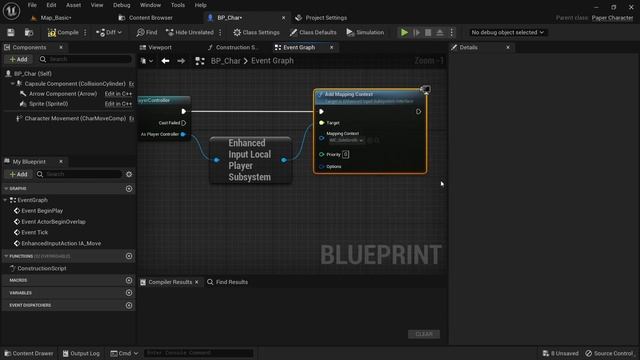Select Event ActorBeginOverlap entry
Screen dimensions: 640x360
tap(53, 222)
